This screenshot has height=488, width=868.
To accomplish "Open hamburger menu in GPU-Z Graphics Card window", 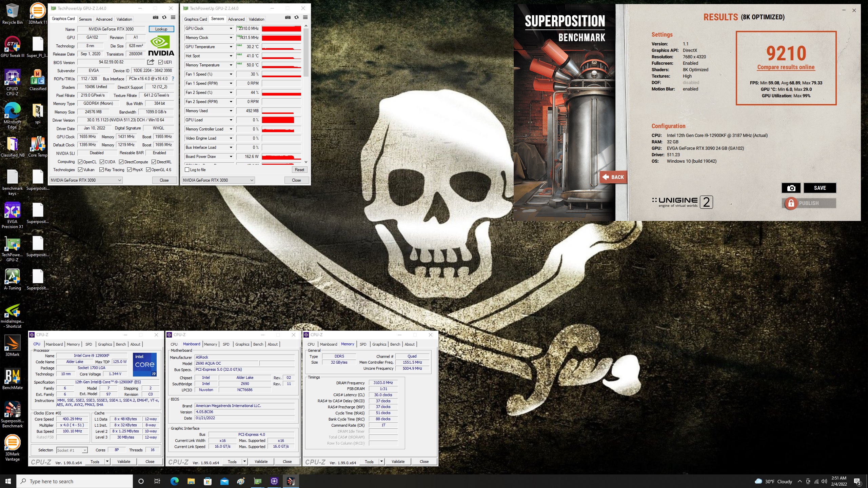I will [173, 18].
